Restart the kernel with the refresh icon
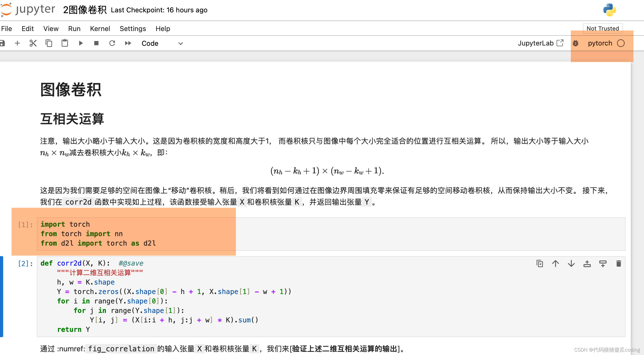The image size is (644, 355). click(x=112, y=43)
